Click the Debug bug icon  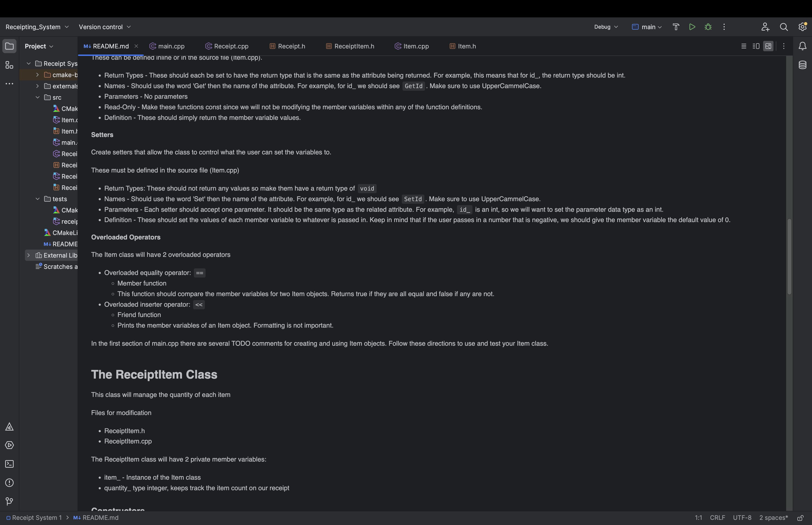click(x=708, y=27)
